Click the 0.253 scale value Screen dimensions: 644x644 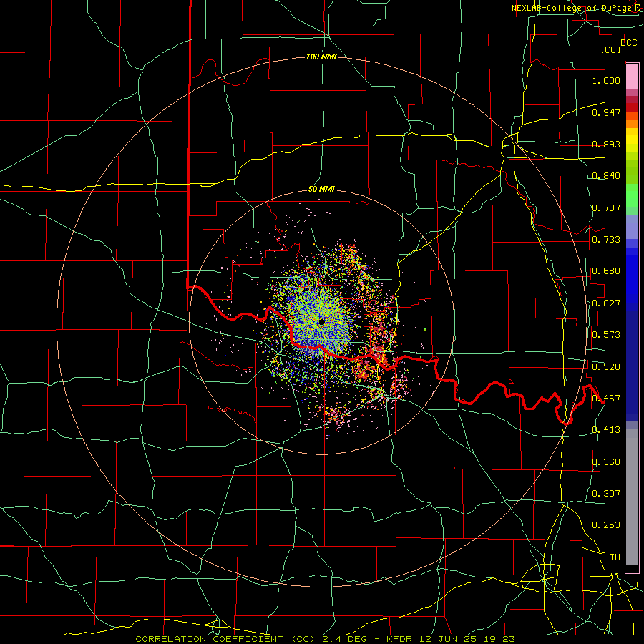(606, 525)
